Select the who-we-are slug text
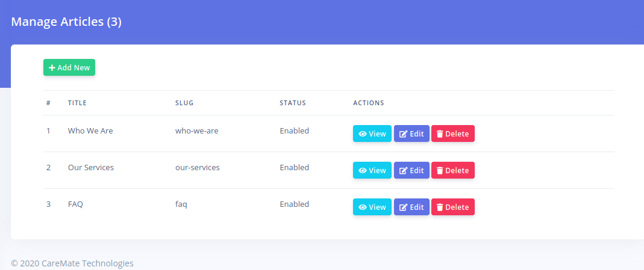644x270 pixels. pos(196,130)
